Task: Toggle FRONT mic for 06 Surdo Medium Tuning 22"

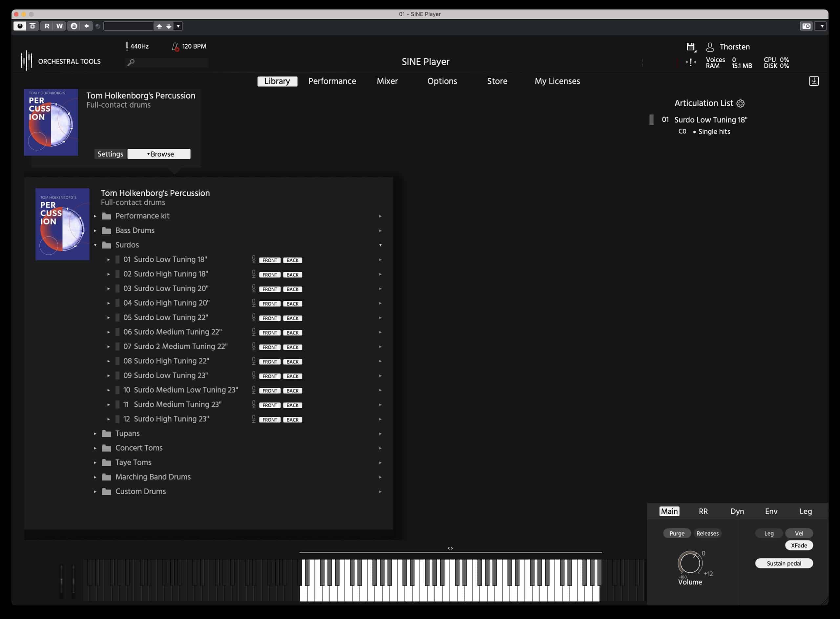Action: tap(270, 333)
